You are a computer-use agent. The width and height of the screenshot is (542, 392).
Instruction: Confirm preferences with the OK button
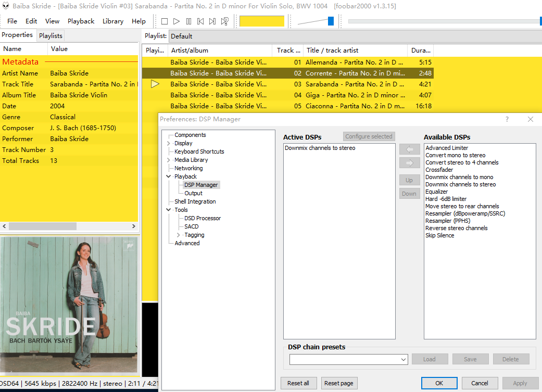click(439, 383)
